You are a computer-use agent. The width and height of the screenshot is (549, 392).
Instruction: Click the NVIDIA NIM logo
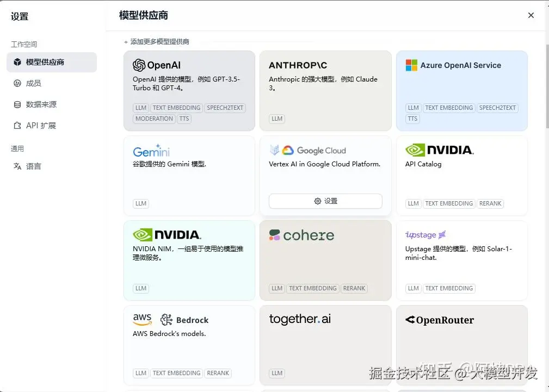(167, 234)
